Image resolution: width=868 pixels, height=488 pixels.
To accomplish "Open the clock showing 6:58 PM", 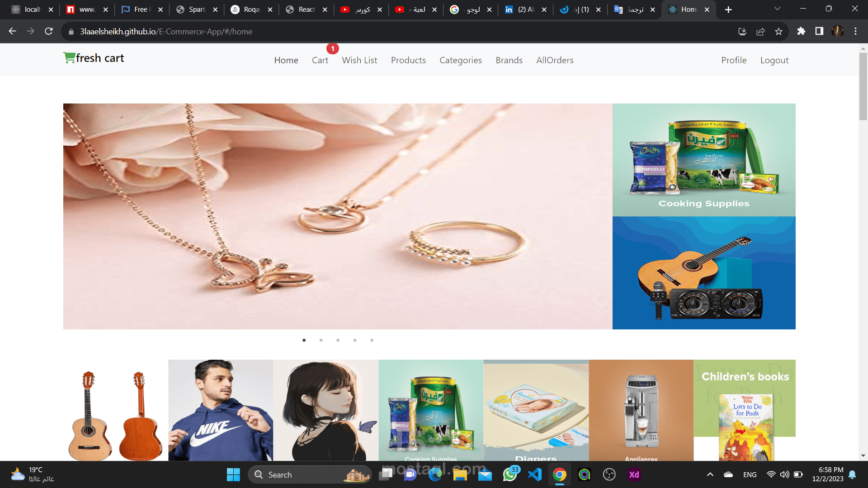I will pos(828,474).
